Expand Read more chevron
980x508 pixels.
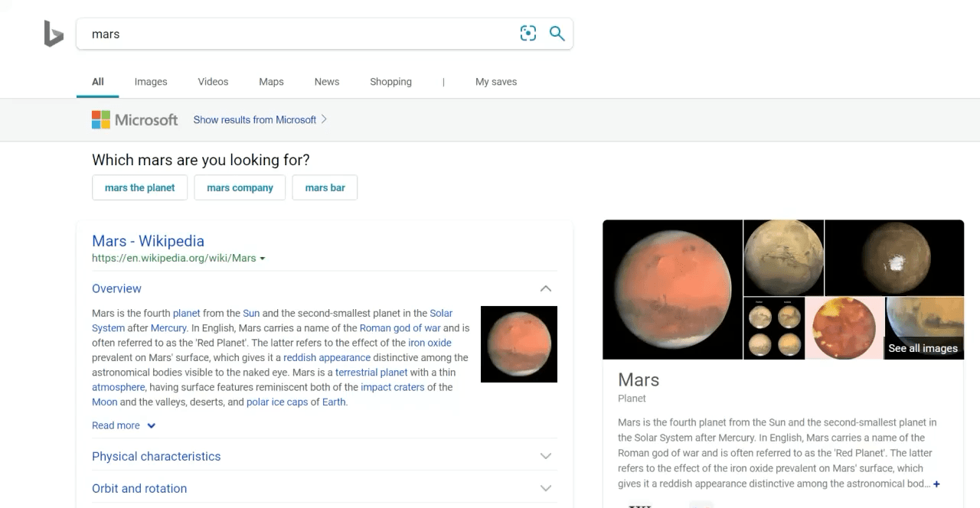pyautogui.click(x=152, y=426)
